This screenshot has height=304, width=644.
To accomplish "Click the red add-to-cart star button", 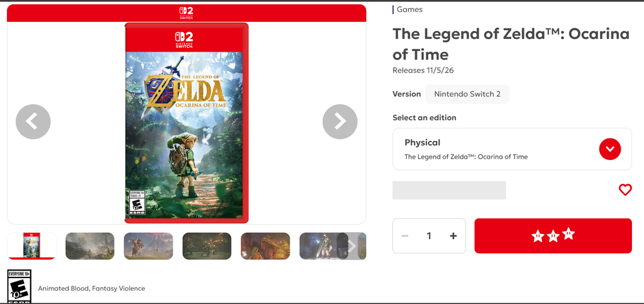I will coord(553,236).
